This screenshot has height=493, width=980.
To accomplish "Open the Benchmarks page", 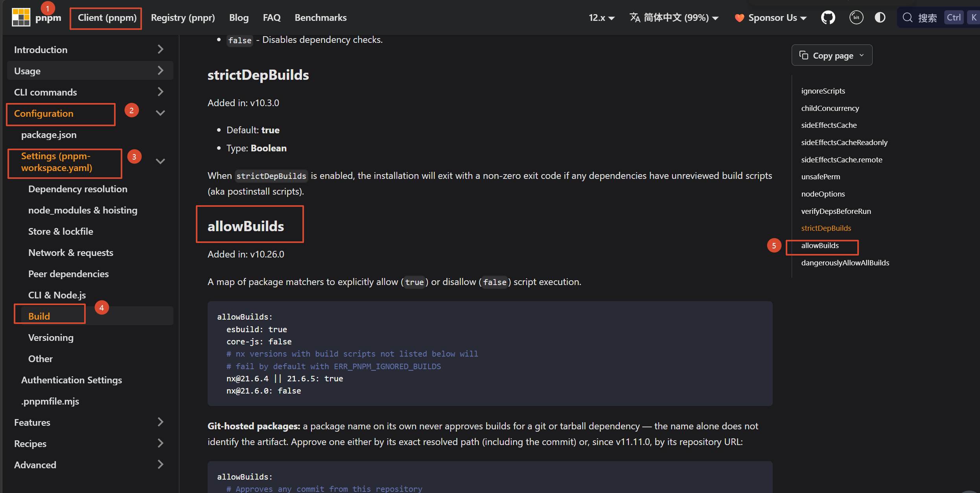I will pos(321,18).
